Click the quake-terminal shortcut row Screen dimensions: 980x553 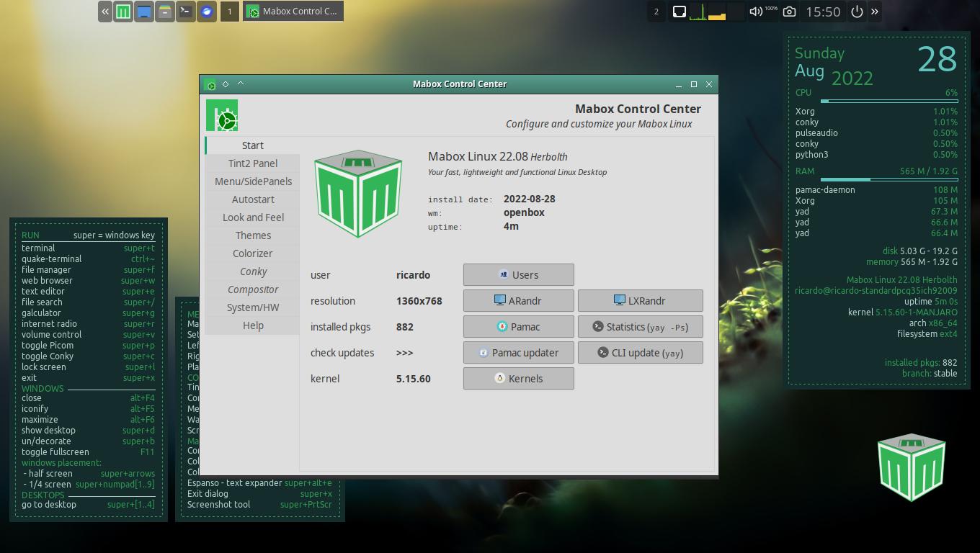(x=88, y=259)
